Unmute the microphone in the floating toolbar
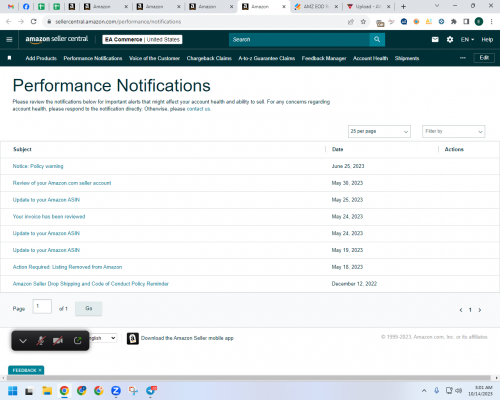 41,341
